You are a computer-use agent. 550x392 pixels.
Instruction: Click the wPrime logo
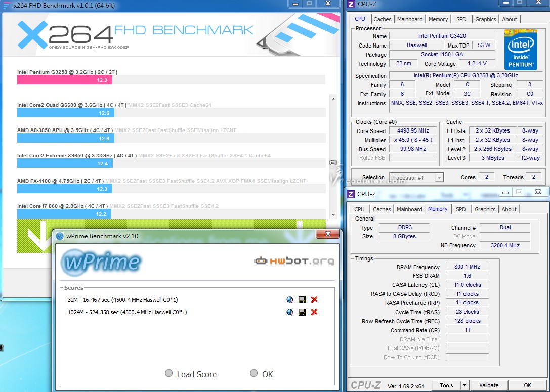pyautogui.click(x=101, y=262)
